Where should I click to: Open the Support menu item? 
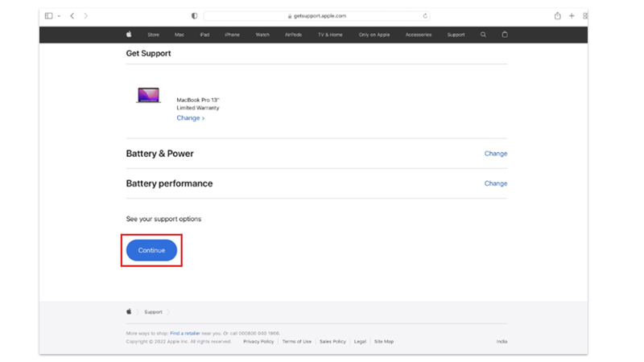(456, 35)
